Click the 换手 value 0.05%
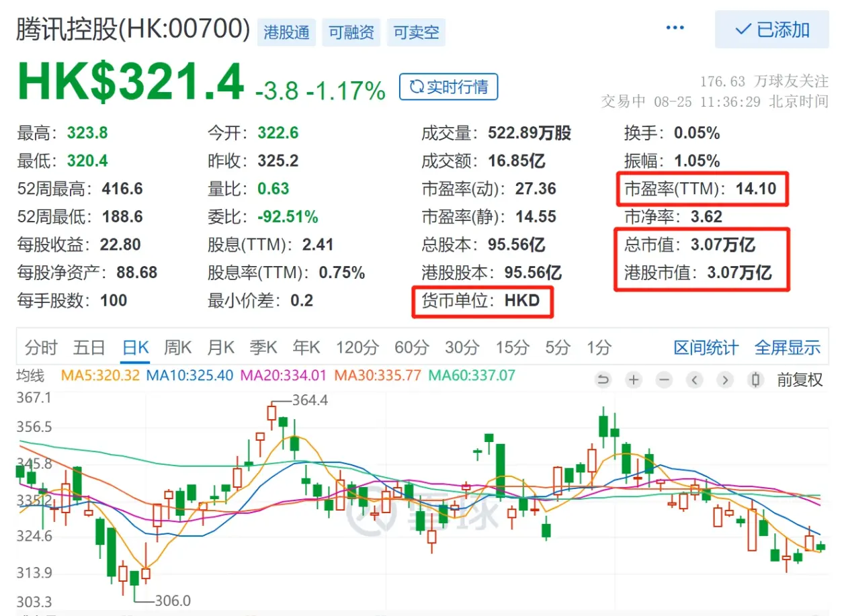This screenshot has height=616, width=844. pos(697,133)
